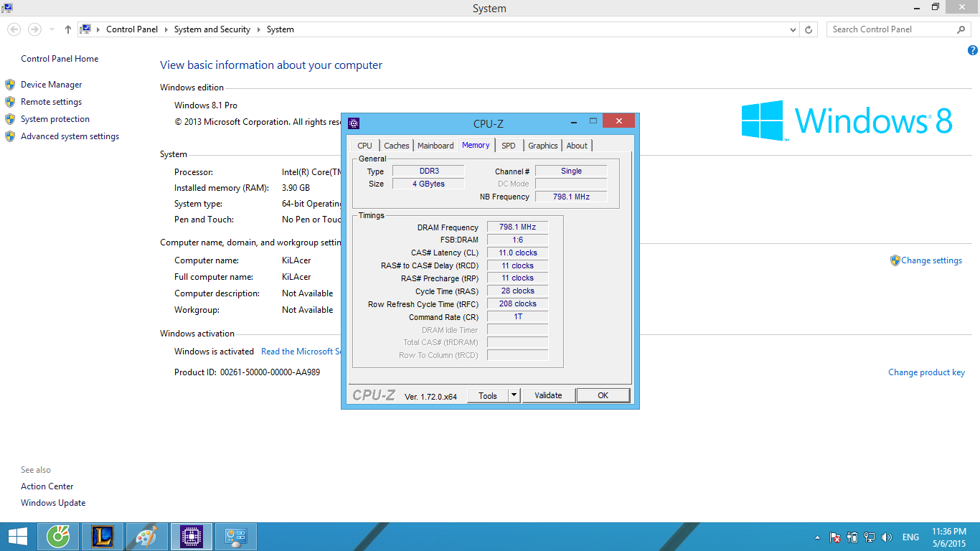Open the Windows Start button
Viewport: 980px width, 551px height.
(x=18, y=537)
